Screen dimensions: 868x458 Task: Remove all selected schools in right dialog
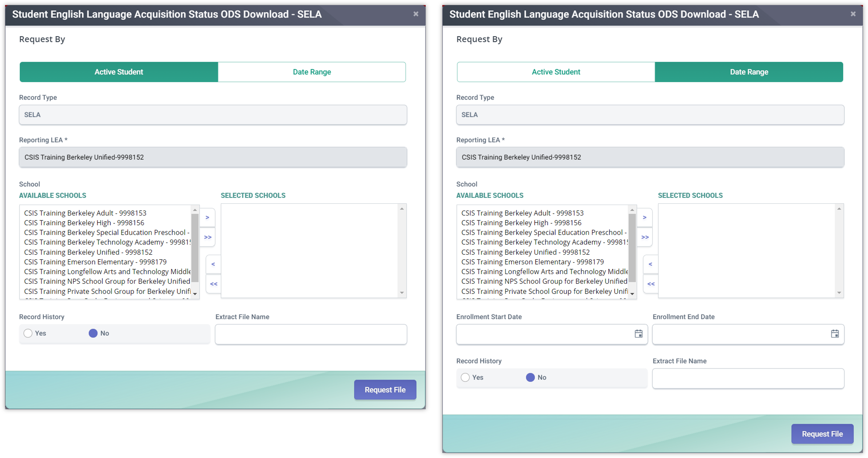click(x=650, y=284)
